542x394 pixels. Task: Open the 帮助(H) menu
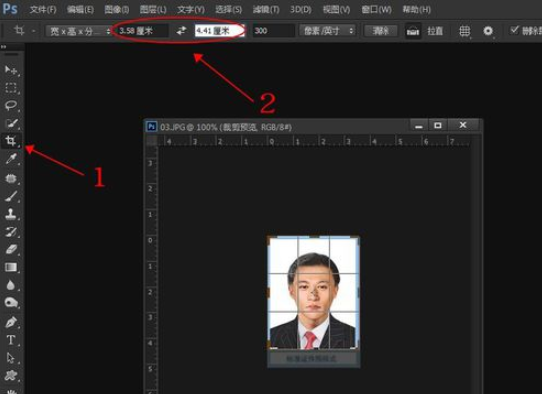coord(417,10)
